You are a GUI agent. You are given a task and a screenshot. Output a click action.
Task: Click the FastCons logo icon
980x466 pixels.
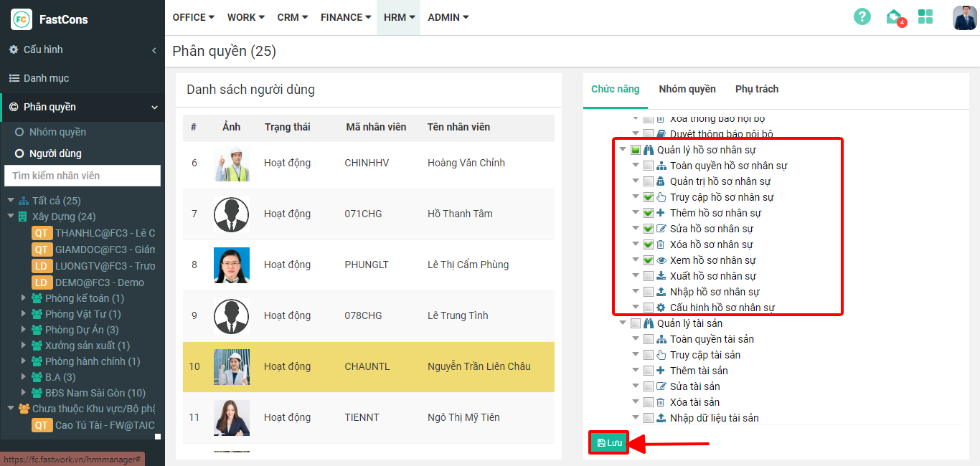(22, 19)
